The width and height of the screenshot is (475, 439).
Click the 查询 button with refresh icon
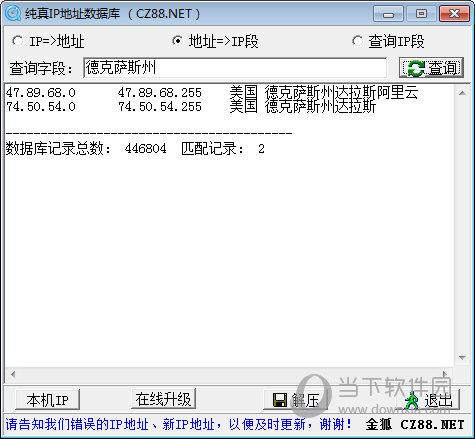pyautogui.click(x=431, y=68)
